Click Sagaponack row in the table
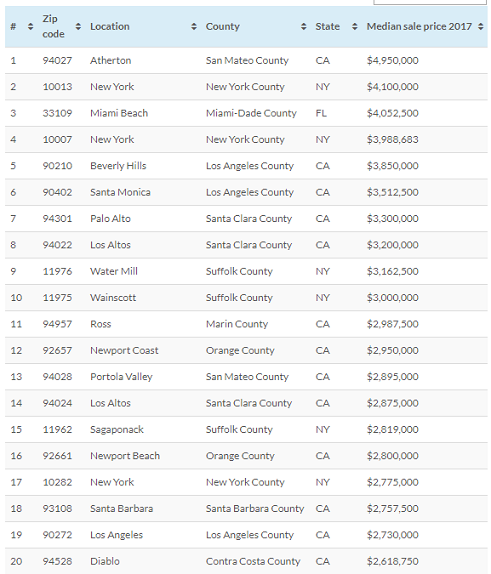 coord(246,429)
